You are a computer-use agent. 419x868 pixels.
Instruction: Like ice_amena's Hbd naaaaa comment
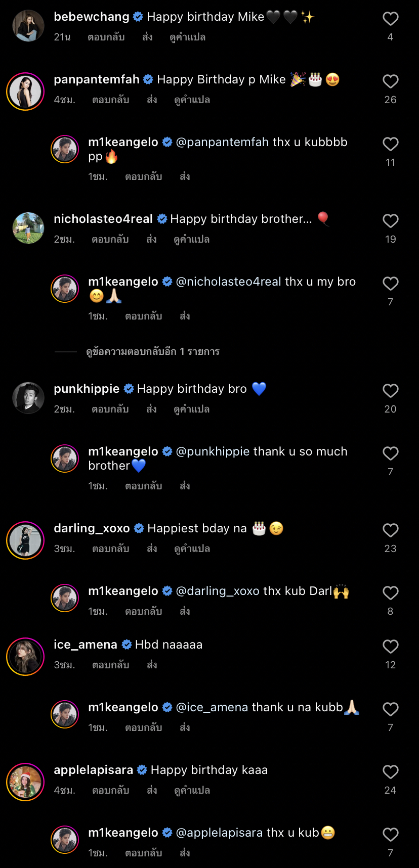(390, 647)
